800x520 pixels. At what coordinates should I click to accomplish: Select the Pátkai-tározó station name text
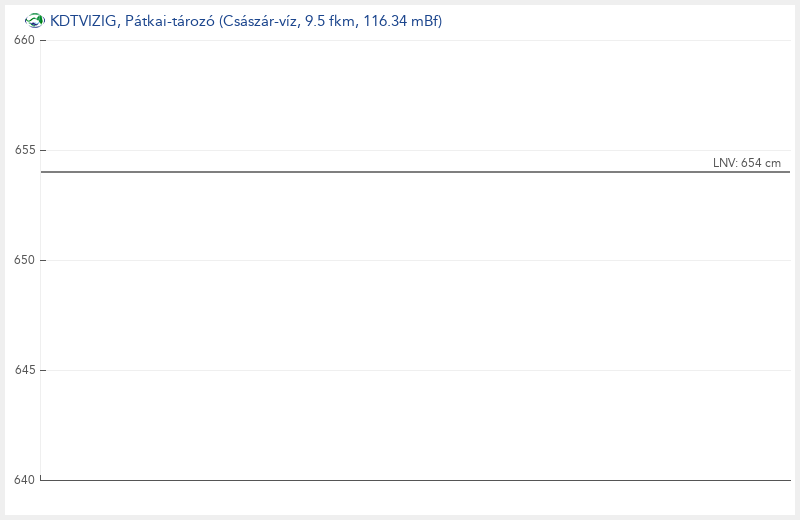[170, 20]
